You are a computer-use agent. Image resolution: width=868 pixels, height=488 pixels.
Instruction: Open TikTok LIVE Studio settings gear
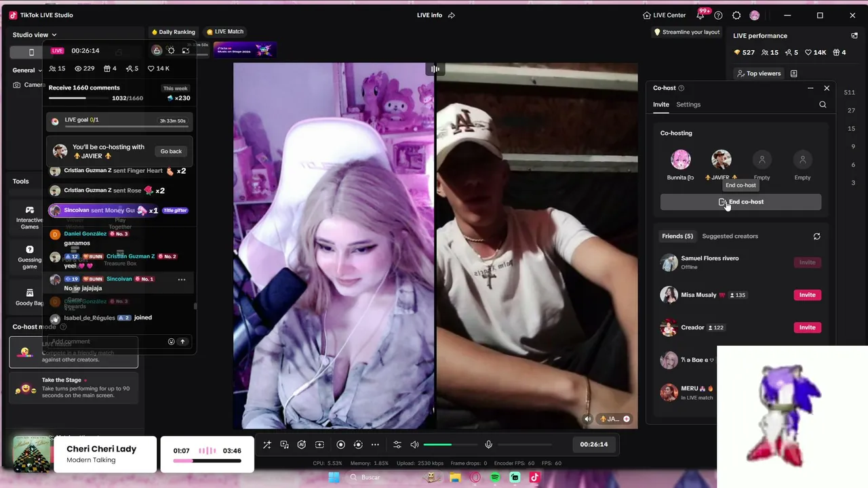(736, 16)
